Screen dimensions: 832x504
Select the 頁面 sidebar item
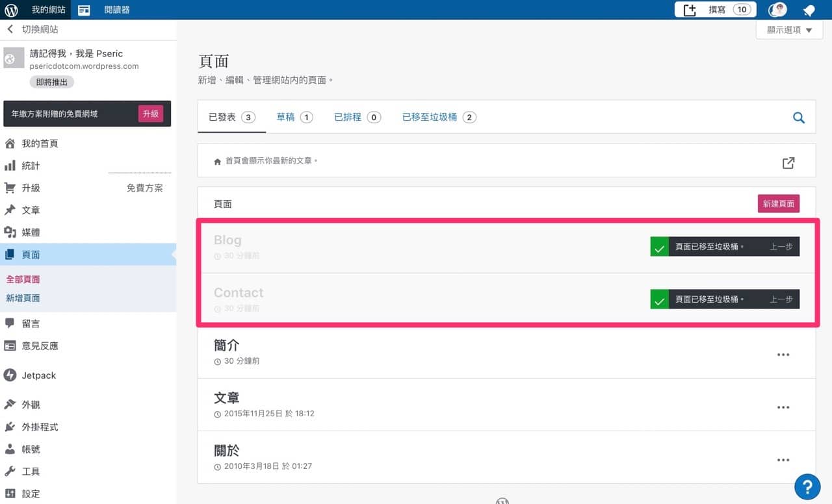pos(88,255)
